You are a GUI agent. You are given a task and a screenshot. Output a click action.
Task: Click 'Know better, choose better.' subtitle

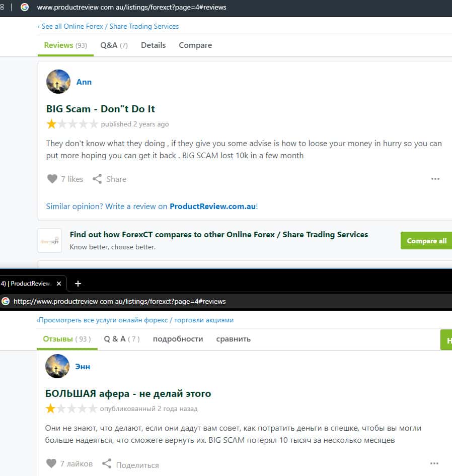tap(113, 247)
